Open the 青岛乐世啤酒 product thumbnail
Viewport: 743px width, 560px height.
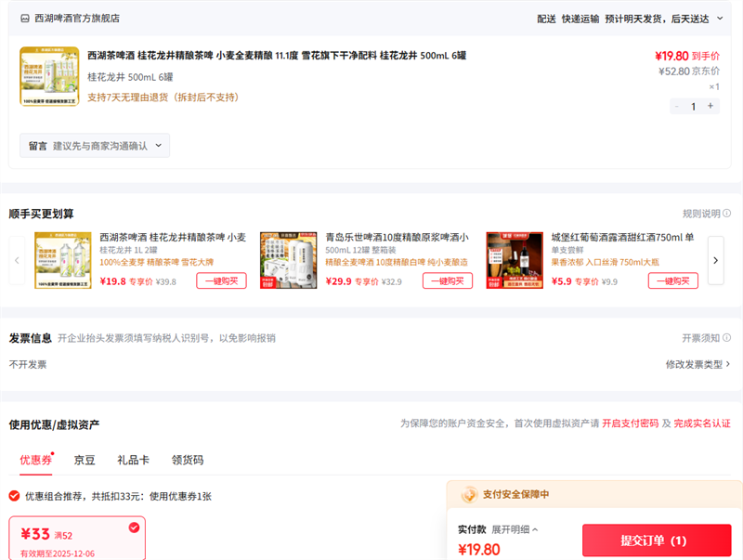288,260
